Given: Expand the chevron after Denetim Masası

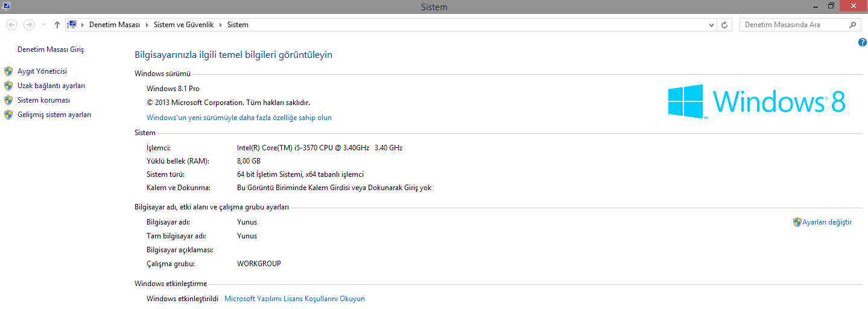Looking at the screenshot, I should pyautogui.click(x=147, y=25).
